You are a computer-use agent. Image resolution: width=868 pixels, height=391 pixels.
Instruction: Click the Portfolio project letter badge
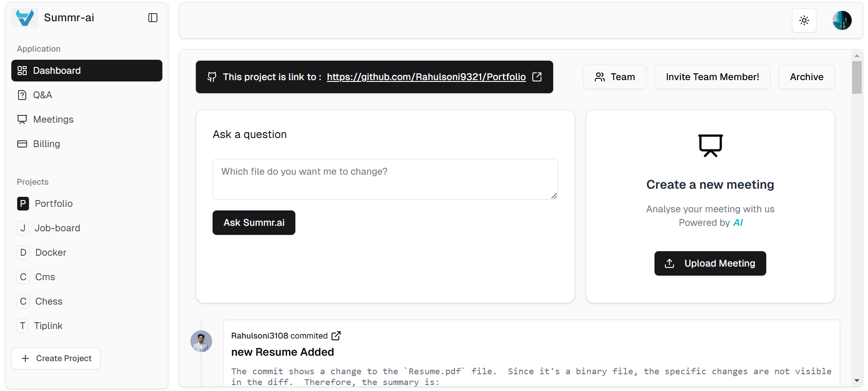23,204
